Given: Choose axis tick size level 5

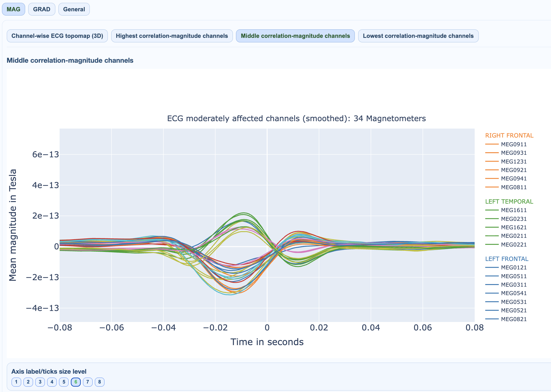Looking at the screenshot, I should click(64, 382).
